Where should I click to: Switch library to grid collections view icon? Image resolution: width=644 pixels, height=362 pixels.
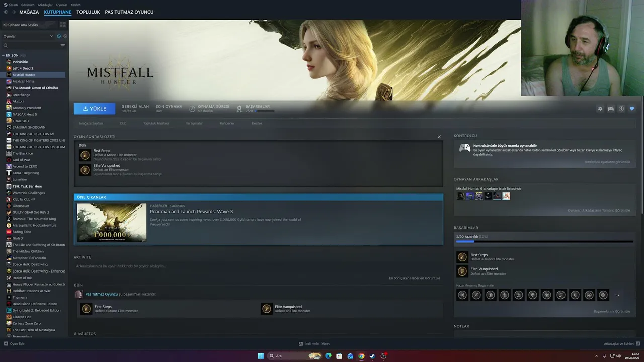tap(63, 24)
